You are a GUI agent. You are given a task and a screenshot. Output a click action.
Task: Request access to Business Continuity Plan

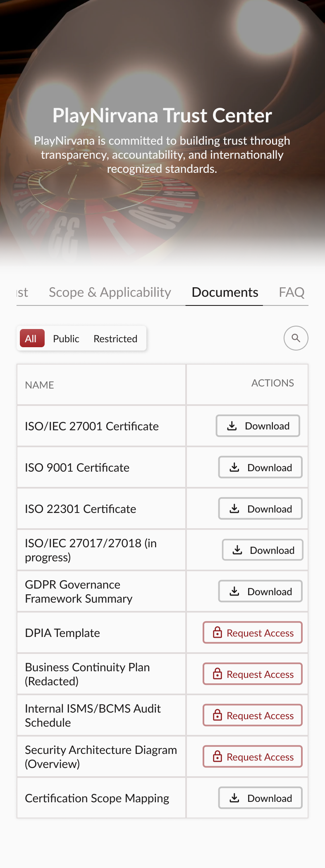253,674
